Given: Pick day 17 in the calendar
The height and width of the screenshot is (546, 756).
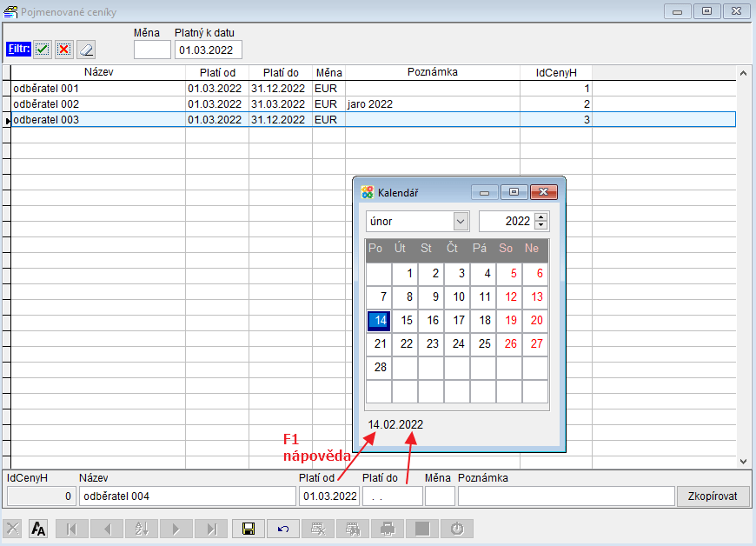Looking at the screenshot, I should [x=457, y=320].
